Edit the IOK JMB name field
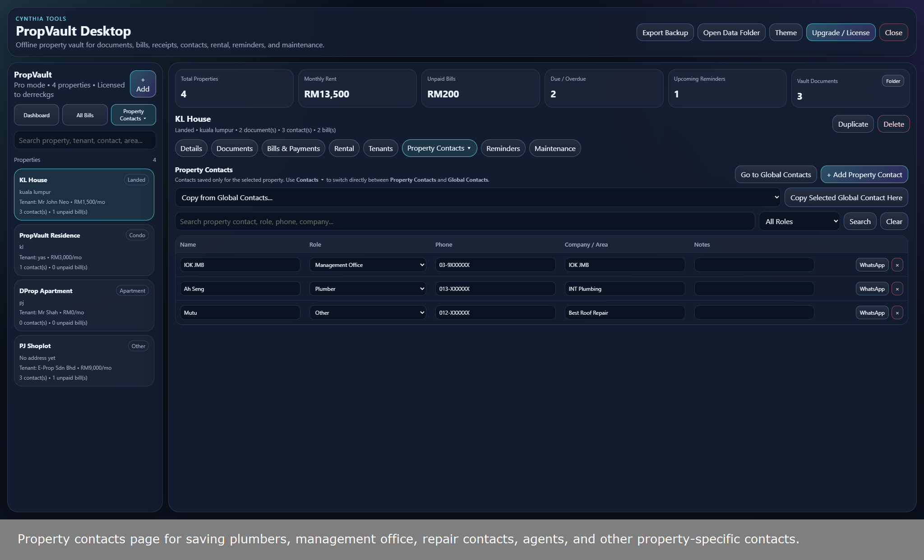 tap(240, 265)
